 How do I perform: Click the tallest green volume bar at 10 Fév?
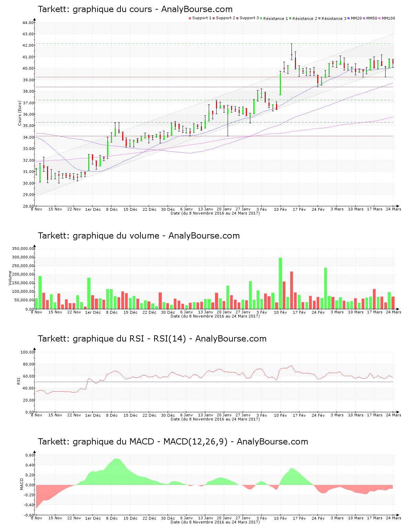pyautogui.click(x=281, y=283)
